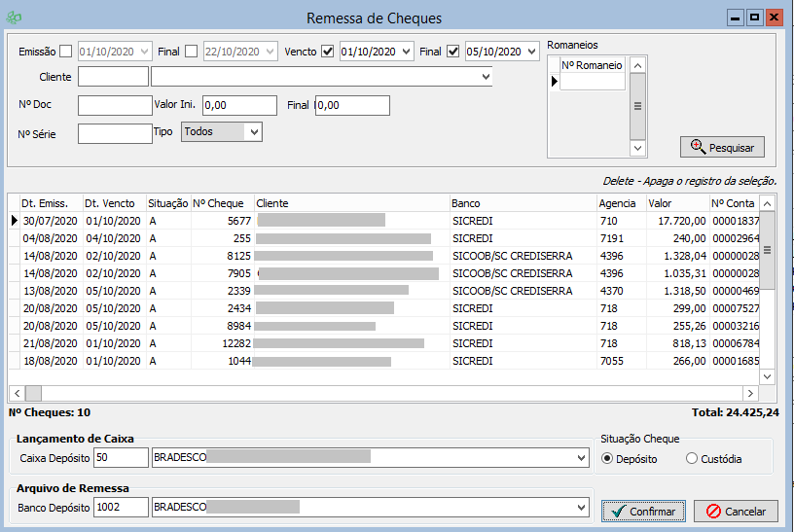Viewport: 794px width, 532px height.
Task: Select the Depósito radio option
Action: [x=608, y=459]
